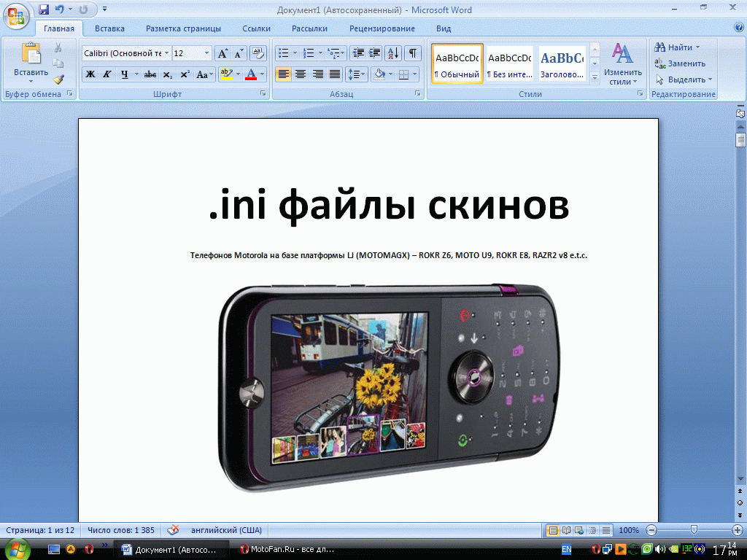
Task: Toggle underline Ч formatting
Action: [124, 74]
